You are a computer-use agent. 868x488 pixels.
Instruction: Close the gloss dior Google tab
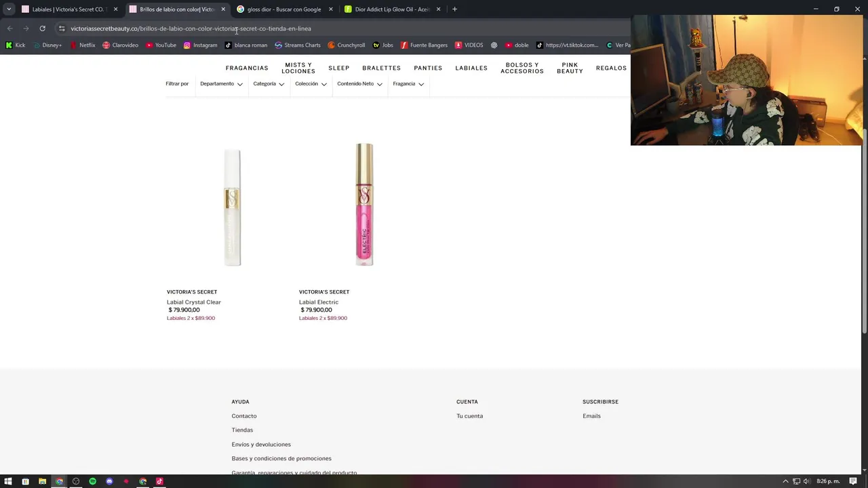point(331,9)
